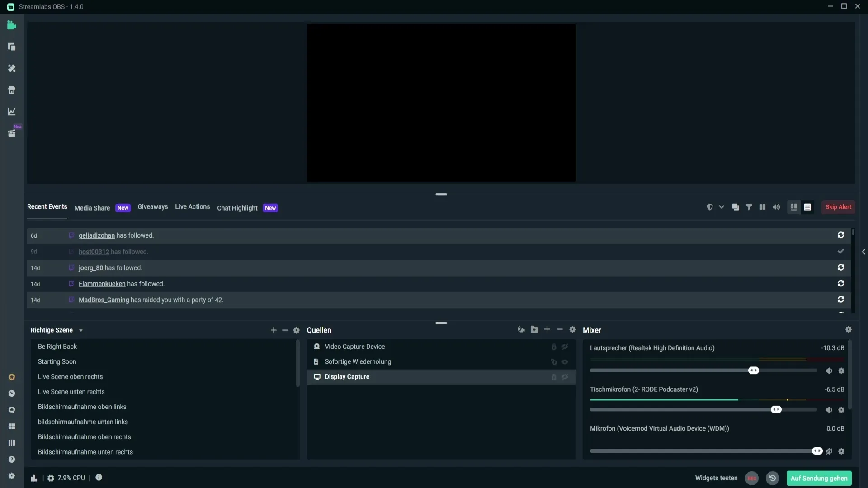
Task: Add a source folder in Quellen
Action: tap(534, 329)
